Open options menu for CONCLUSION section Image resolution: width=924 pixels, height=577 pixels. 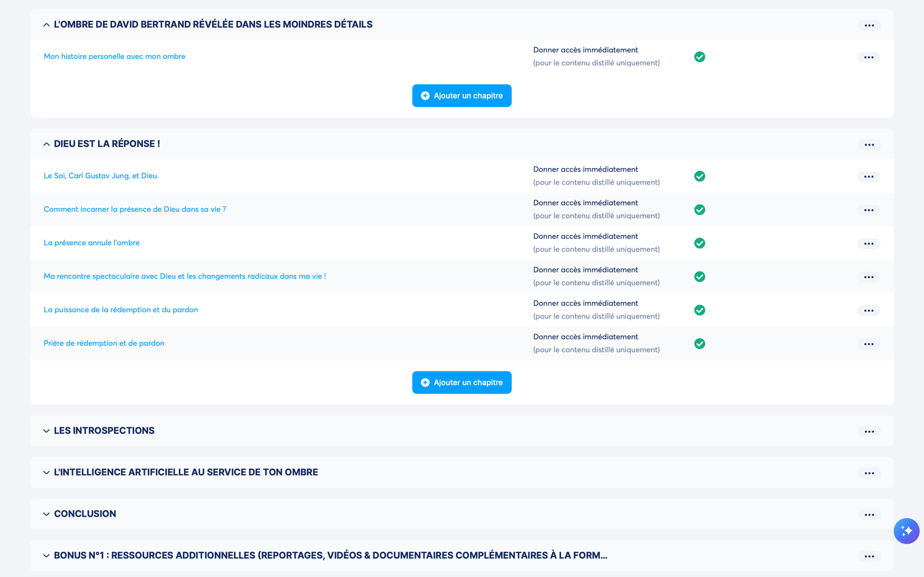(869, 515)
